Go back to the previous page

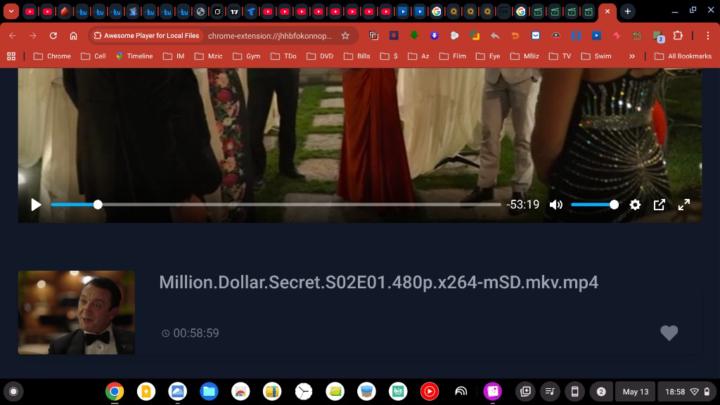coord(12,35)
